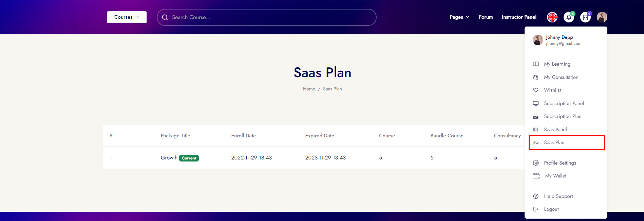Click the Home breadcrumb link
The image size is (644, 221).
click(x=309, y=89)
